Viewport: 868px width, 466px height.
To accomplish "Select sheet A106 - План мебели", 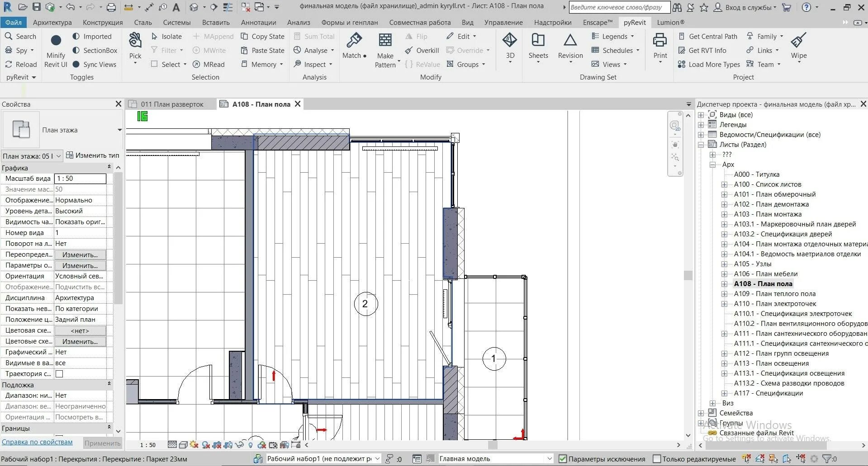I will tap(766, 274).
